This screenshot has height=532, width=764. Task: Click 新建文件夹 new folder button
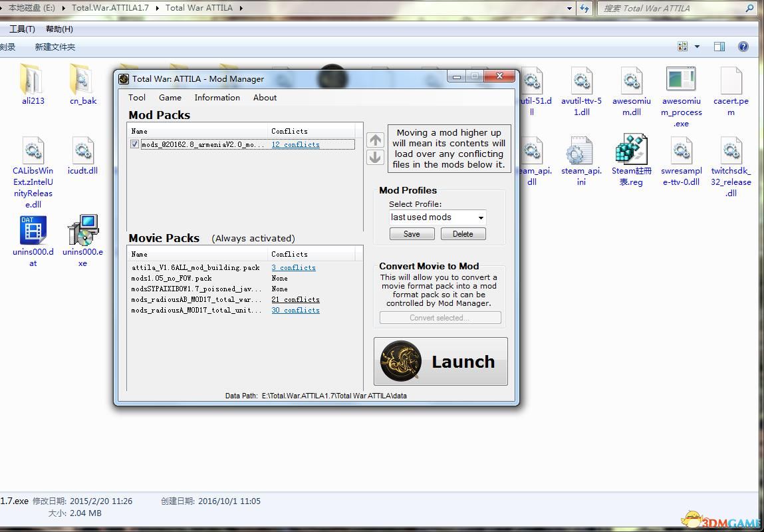pos(55,47)
